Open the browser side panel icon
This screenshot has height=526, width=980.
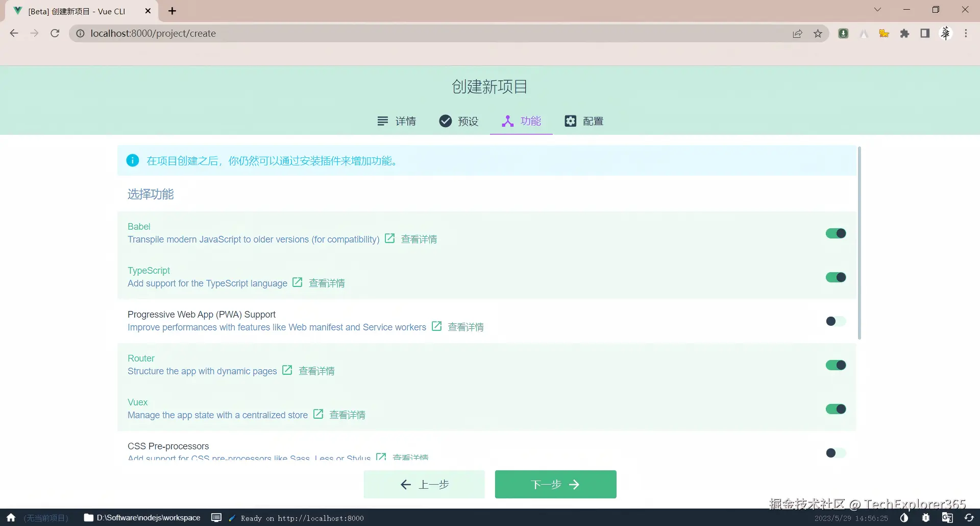[x=924, y=33]
